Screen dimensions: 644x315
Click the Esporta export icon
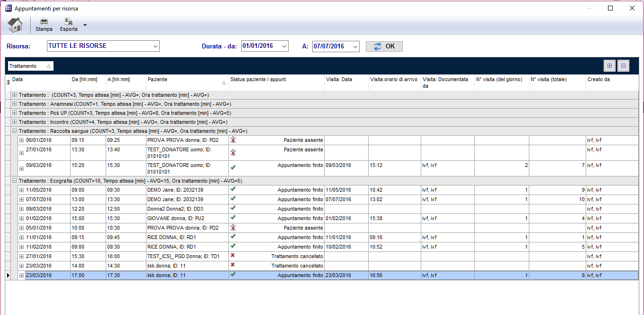69,21
